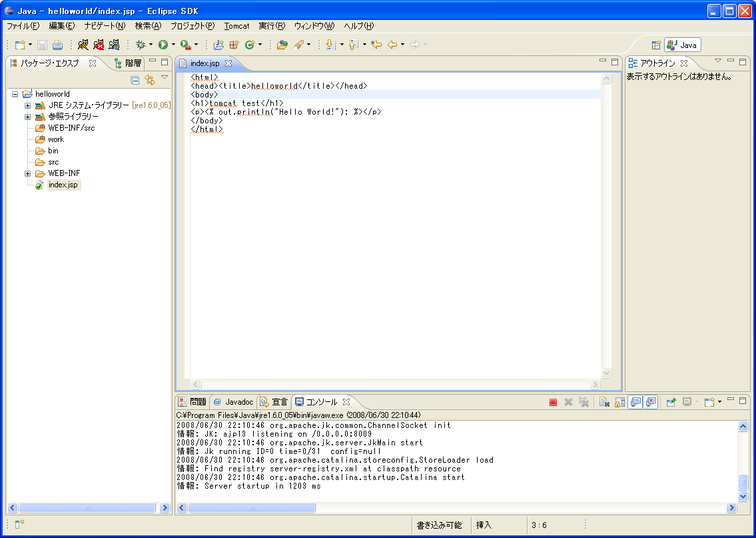This screenshot has width=756, height=538.
Task: Open the New Java Class dropdown arrow
Action: tap(260, 45)
